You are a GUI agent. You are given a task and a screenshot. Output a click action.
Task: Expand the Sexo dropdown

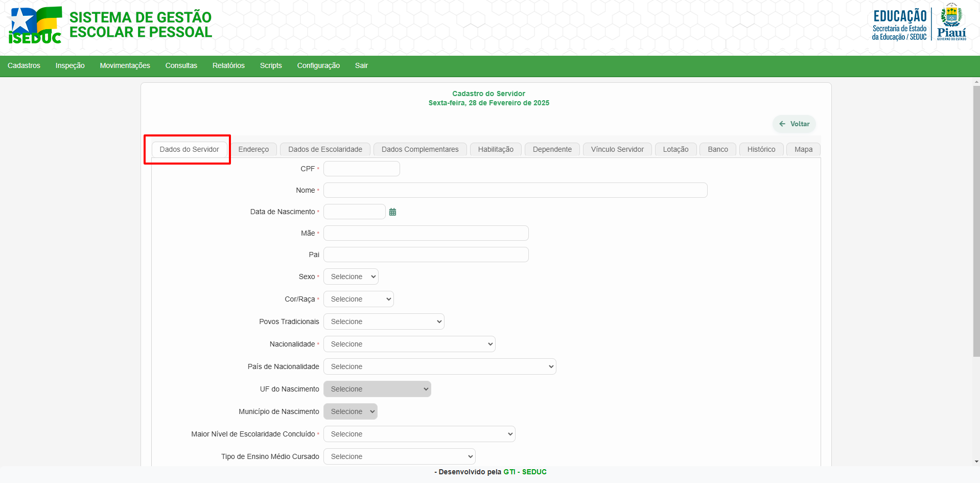(351, 277)
